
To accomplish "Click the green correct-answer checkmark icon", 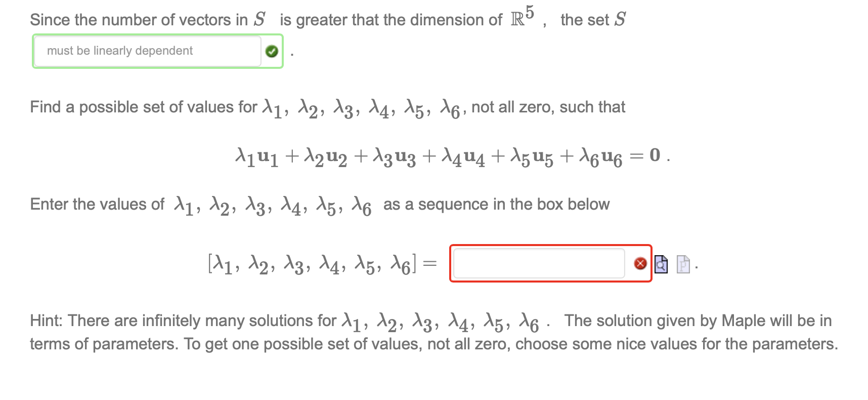I will coord(272,51).
